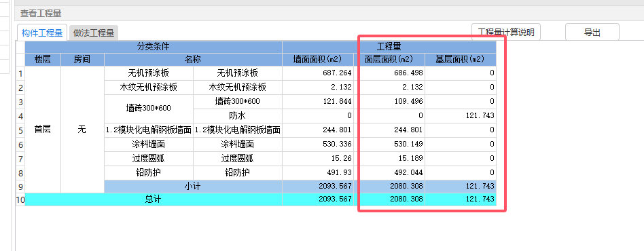Select total surface area 2080.308 in row 10
This screenshot has width=644, height=251.
click(x=389, y=199)
